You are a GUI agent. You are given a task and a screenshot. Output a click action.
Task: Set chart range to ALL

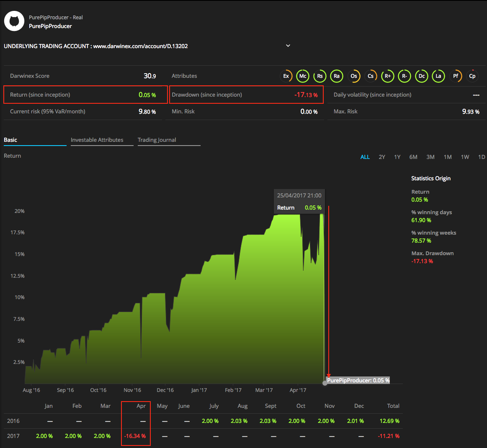pos(365,157)
